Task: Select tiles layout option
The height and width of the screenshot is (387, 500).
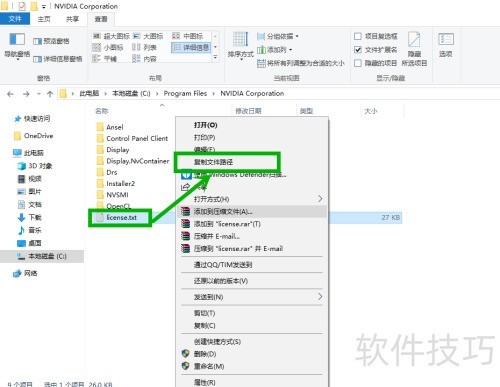Action: [105, 59]
